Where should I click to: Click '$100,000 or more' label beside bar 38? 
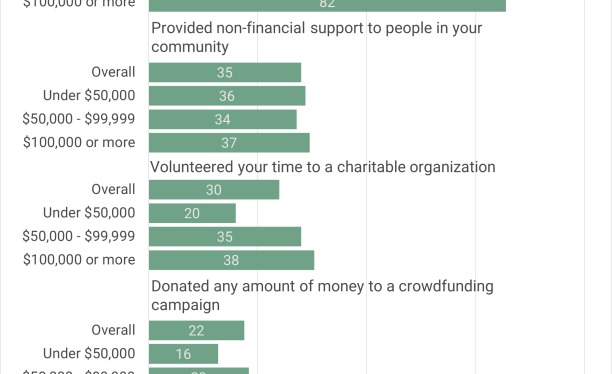79,260
